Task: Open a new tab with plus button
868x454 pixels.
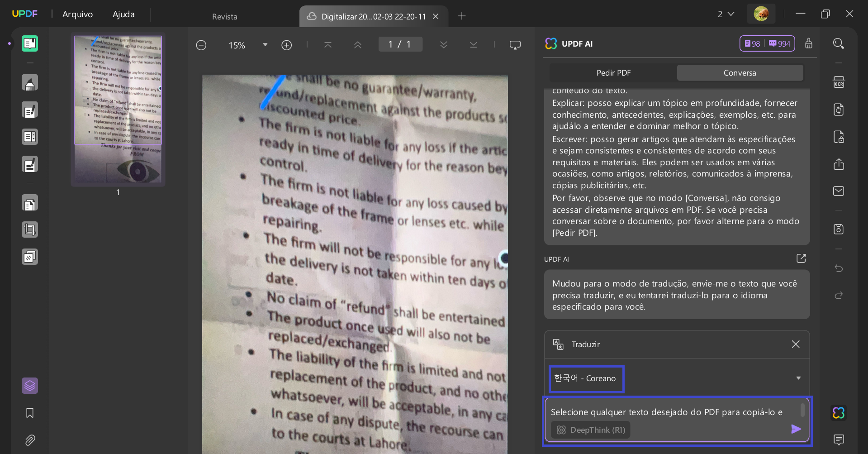Action: pos(462,16)
